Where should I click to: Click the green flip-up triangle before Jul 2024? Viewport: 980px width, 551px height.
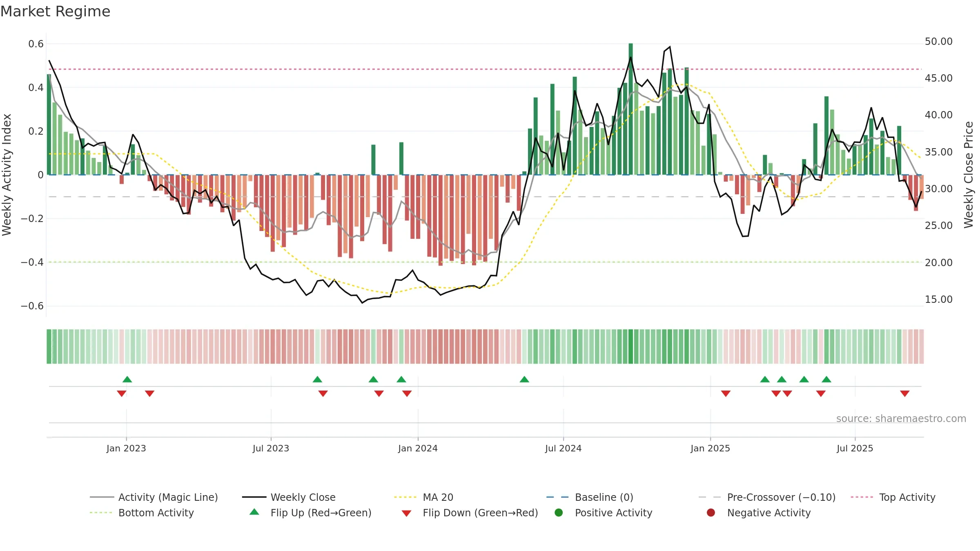(524, 379)
